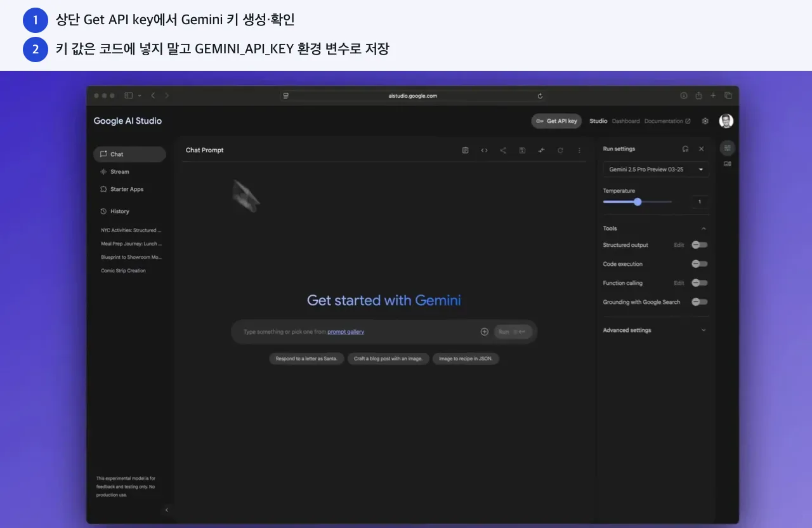Click the Run button
This screenshot has height=528, width=812.
[x=513, y=331]
